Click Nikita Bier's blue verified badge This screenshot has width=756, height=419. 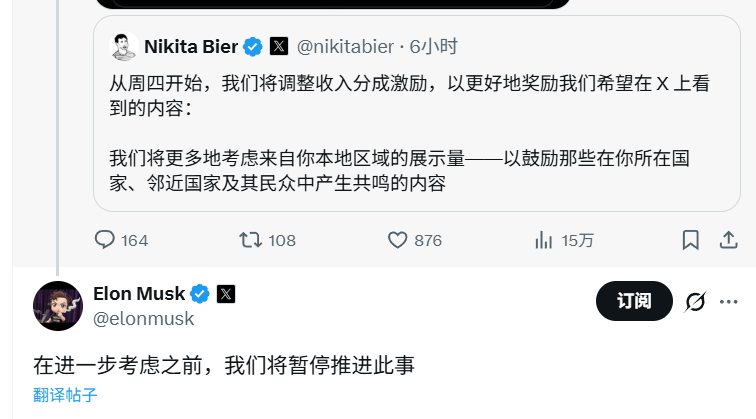[x=254, y=46]
